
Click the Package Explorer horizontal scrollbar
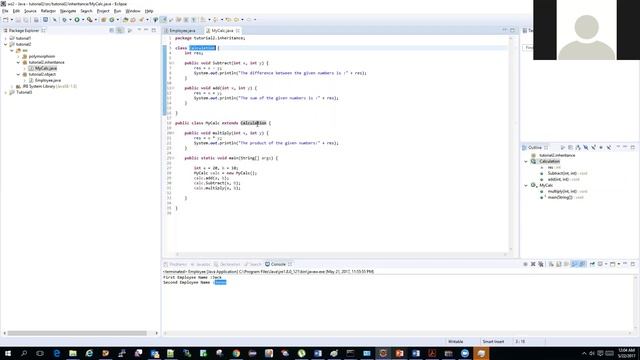[77, 333]
